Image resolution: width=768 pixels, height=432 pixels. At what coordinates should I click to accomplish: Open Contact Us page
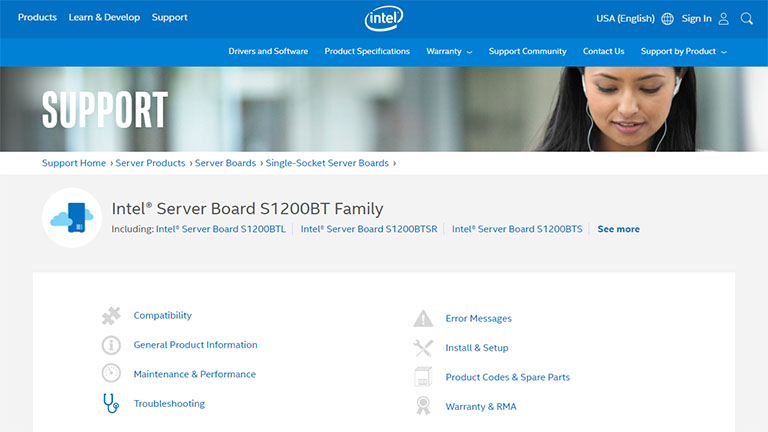[x=603, y=51]
